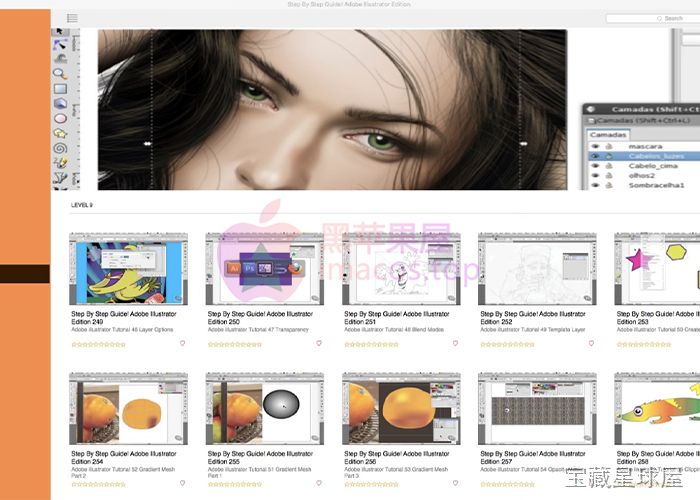Favorite Edition 251 with its heart icon
Viewport: 700px width, 500px height.
(x=455, y=343)
